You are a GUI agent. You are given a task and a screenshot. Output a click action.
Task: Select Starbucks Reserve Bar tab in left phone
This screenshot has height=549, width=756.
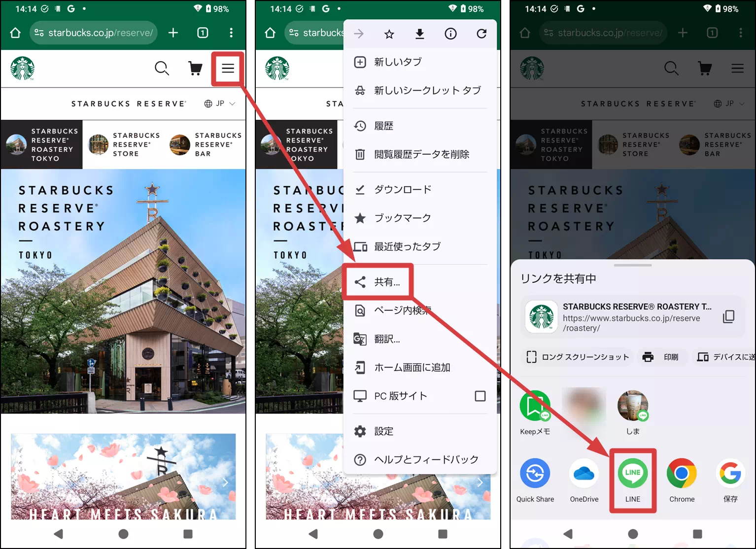coord(206,145)
